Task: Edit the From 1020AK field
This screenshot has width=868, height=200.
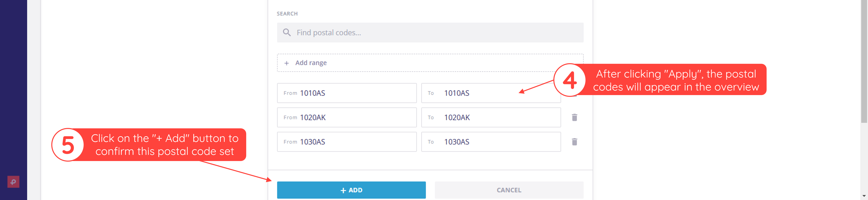Action: tap(347, 117)
